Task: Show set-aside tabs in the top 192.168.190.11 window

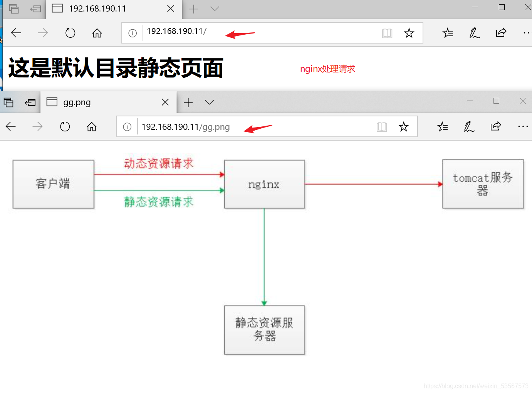Action: 14,8
